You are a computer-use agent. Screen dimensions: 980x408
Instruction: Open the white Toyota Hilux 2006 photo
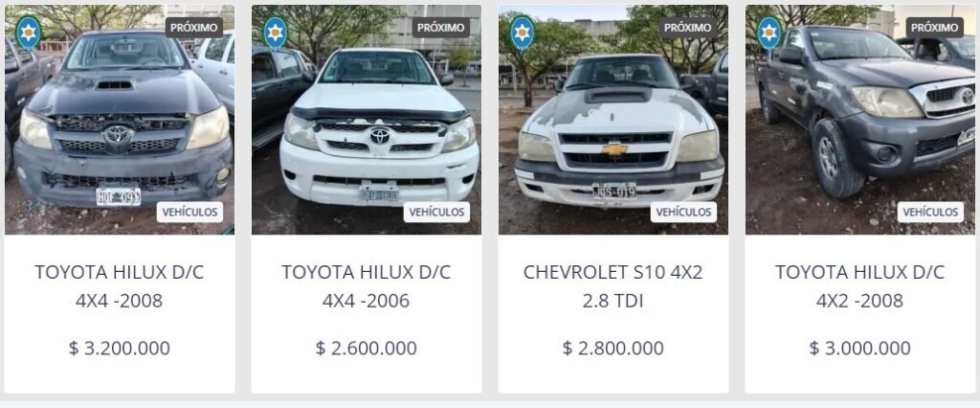367,120
